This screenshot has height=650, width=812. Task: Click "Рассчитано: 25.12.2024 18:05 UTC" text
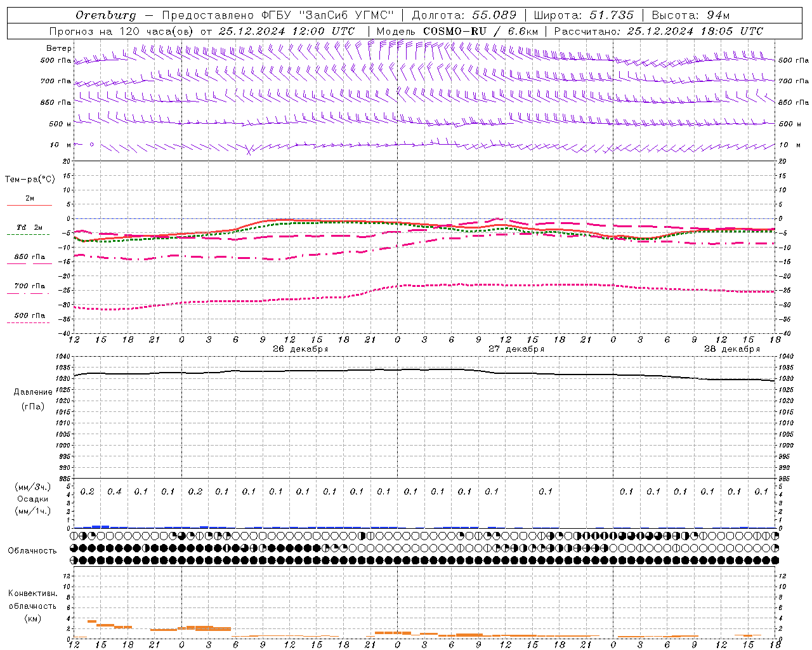658,31
